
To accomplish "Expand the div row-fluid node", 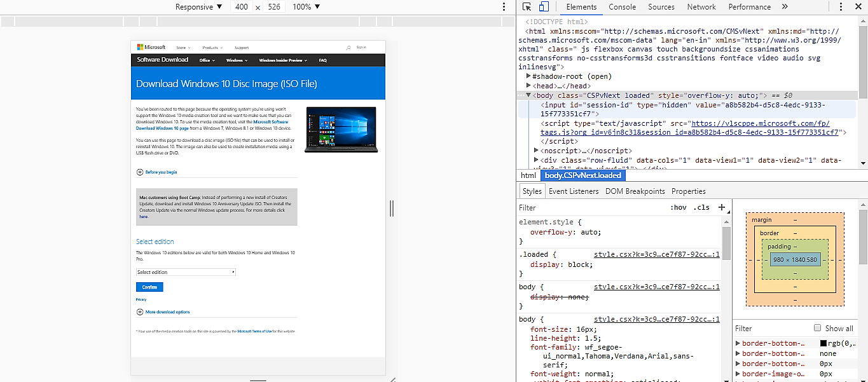I will click(537, 160).
